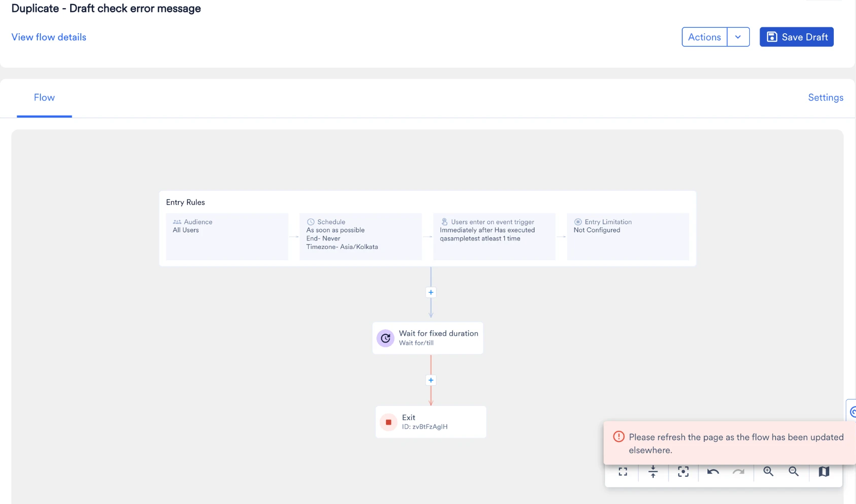Click the event trigger icon
Viewport: 856px width, 504px height.
click(445, 222)
